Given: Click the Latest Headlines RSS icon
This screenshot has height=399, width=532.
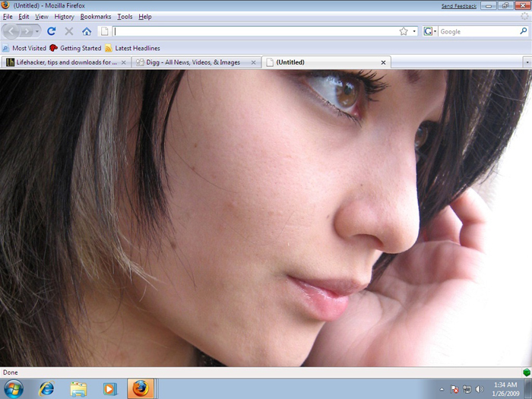Looking at the screenshot, I should coord(109,48).
